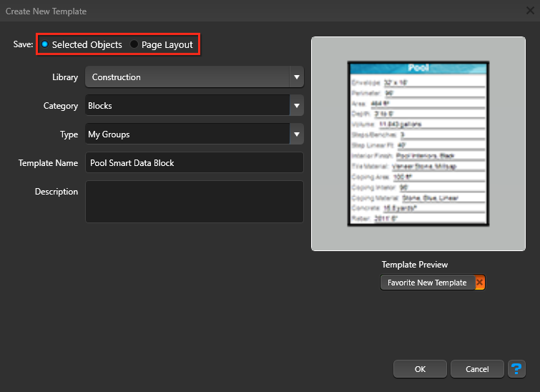The width and height of the screenshot is (540, 392).
Task: Close the Create New Template dialog
Action: tap(530, 11)
